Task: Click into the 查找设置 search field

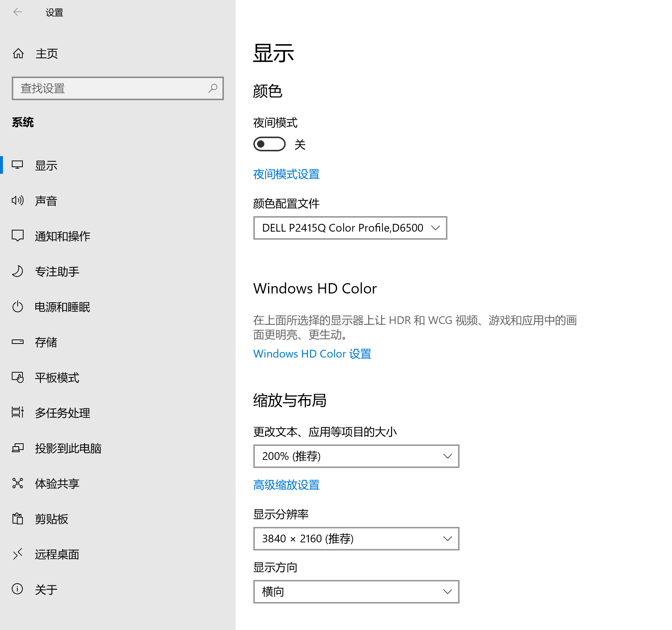Action: click(x=110, y=88)
